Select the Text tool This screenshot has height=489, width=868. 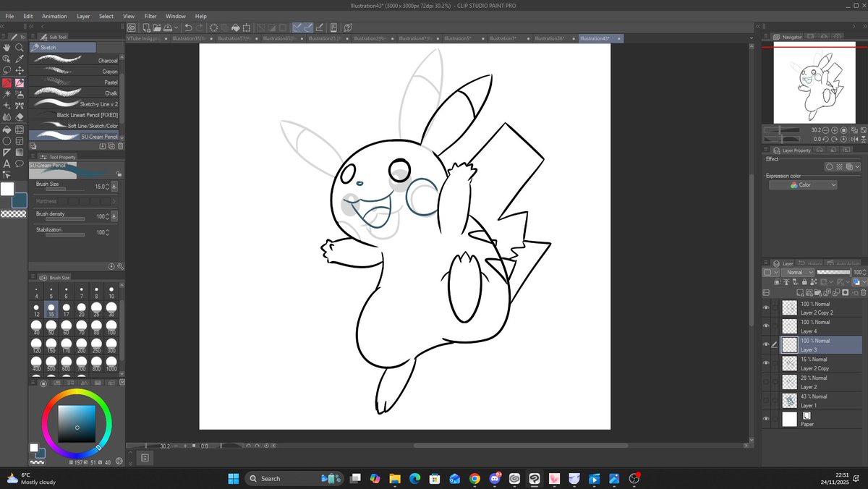pyautogui.click(x=7, y=163)
